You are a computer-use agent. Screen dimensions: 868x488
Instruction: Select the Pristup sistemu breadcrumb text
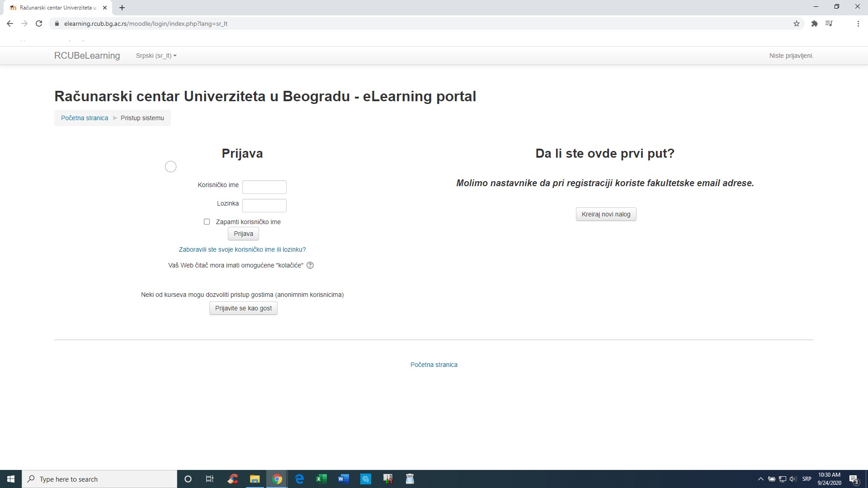tap(142, 118)
